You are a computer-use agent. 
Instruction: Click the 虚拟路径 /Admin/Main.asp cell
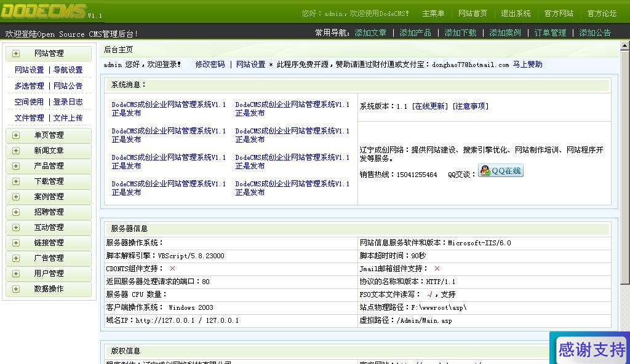[x=484, y=320]
